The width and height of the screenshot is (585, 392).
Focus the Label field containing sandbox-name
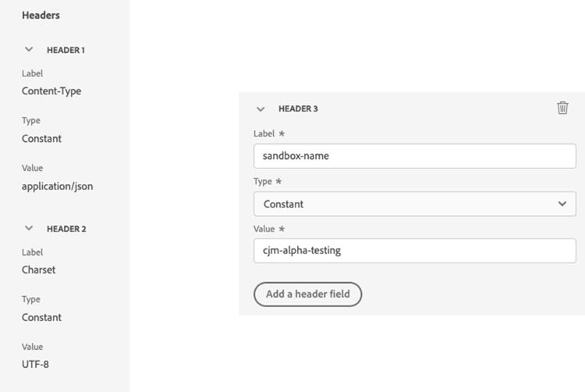point(414,156)
